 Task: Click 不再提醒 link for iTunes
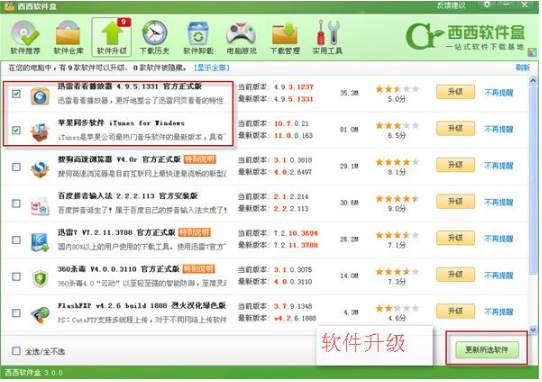(x=498, y=129)
